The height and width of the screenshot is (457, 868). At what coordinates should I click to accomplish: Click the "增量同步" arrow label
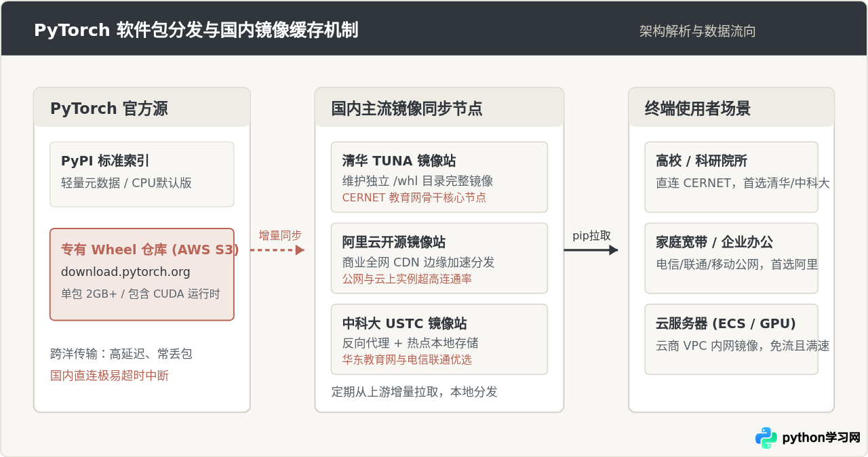pos(280,235)
